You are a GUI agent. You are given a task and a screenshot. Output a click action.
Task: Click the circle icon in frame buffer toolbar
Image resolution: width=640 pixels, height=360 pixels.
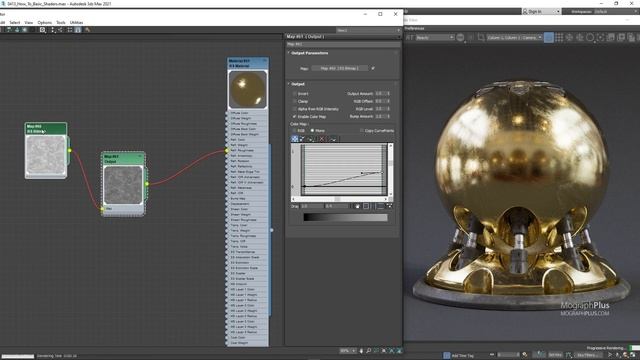[x=590, y=38]
